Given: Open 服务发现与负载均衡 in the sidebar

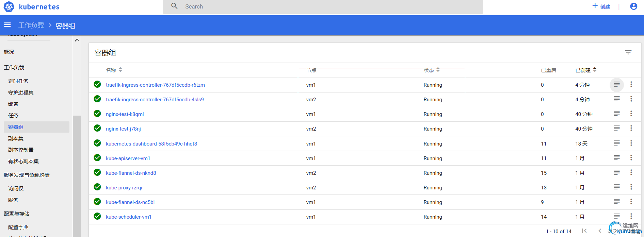Looking at the screenshot, I should click(x=27, y=175).
